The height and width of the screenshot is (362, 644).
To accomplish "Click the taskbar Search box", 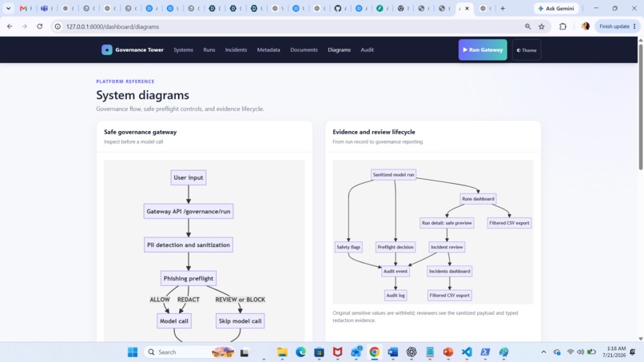I will (x=190, y=352).
